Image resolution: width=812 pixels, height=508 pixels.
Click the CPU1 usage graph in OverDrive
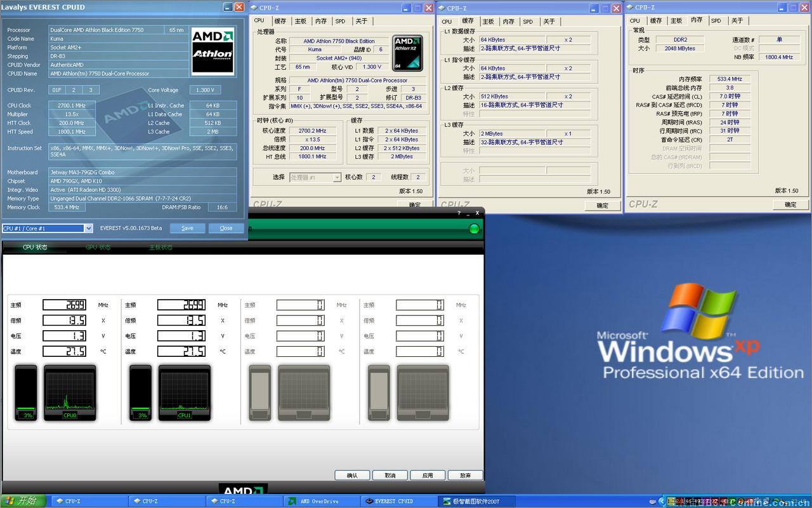[x=184, y=393]
